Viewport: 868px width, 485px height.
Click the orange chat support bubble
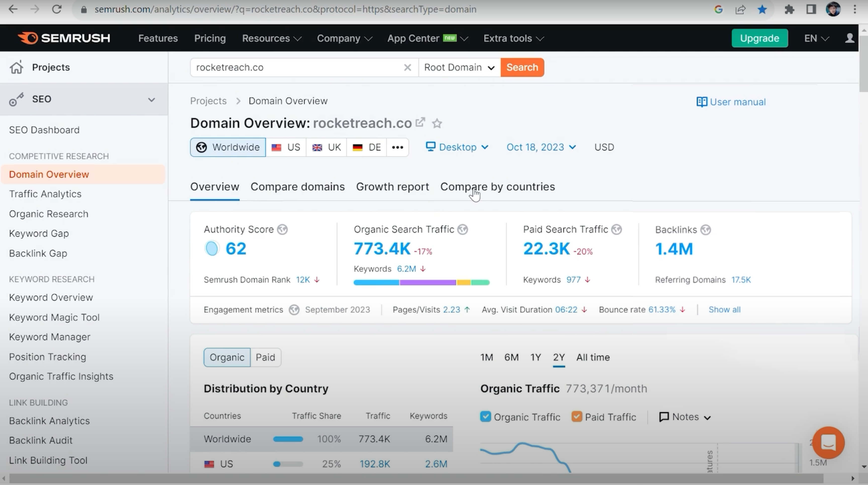[828, 442]
